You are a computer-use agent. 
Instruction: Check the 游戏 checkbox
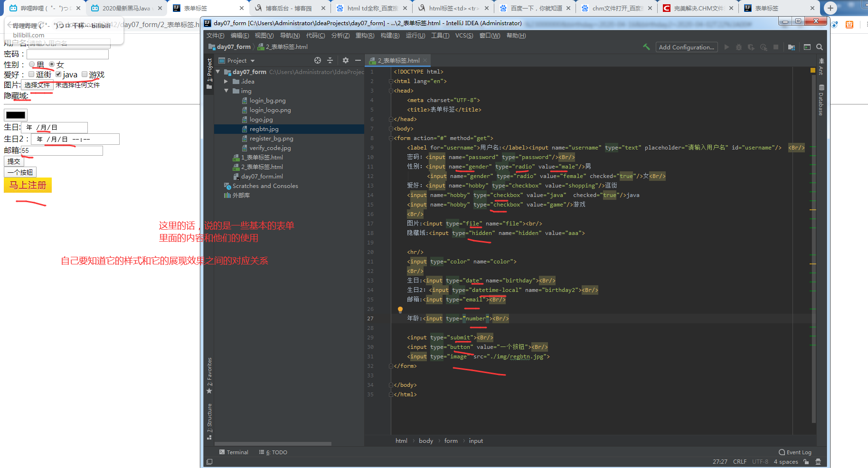[85, 74]
